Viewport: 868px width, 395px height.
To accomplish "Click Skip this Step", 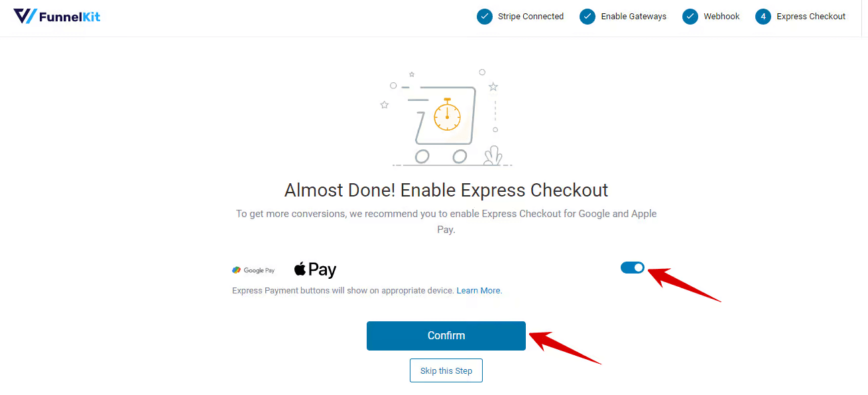I will pos(446,370).
